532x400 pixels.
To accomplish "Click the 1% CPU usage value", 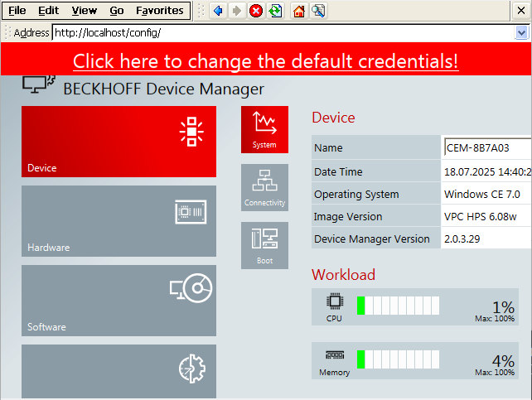I will 503,307.
